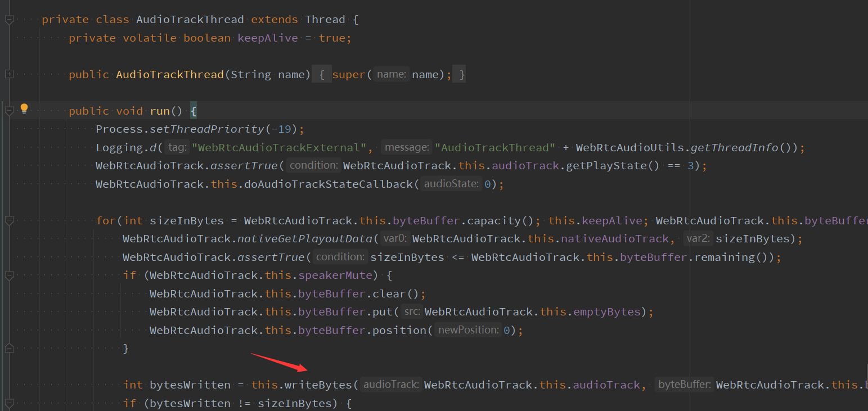Click the writeBytes method call
The width and height of the screenshot is (868, 411).
pos(318,385)
